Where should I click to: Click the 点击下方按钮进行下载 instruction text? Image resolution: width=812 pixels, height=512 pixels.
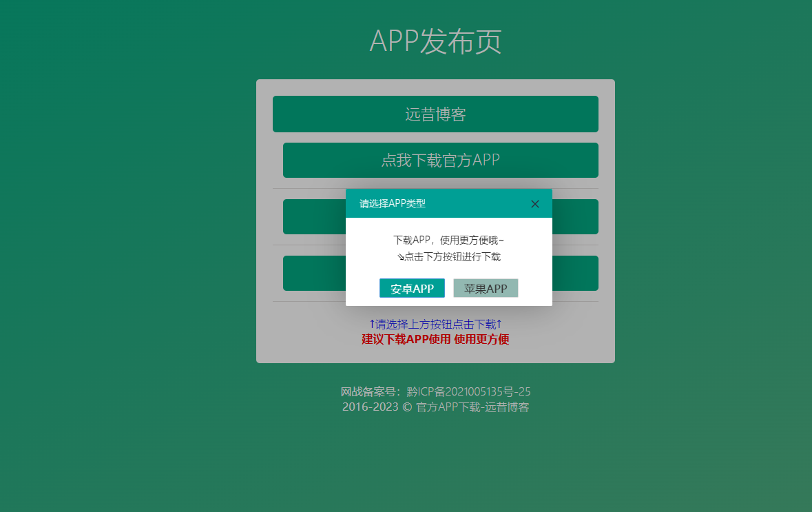[x=452, y=257]
